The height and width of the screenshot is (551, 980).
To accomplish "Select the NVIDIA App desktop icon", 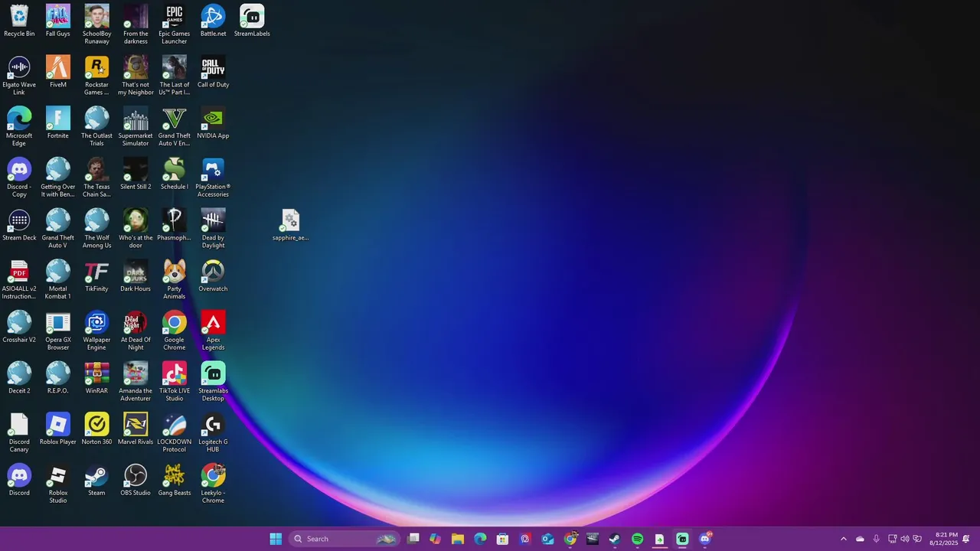I will [x=213, y=123].
